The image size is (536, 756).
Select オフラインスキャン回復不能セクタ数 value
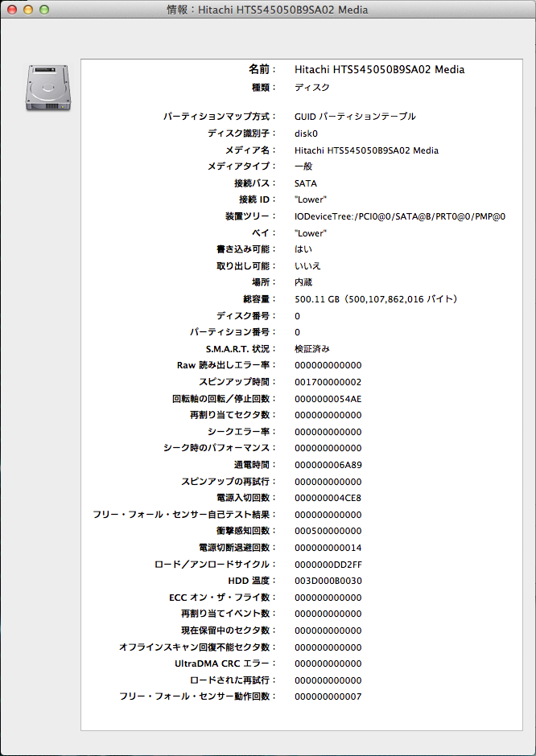328,647
